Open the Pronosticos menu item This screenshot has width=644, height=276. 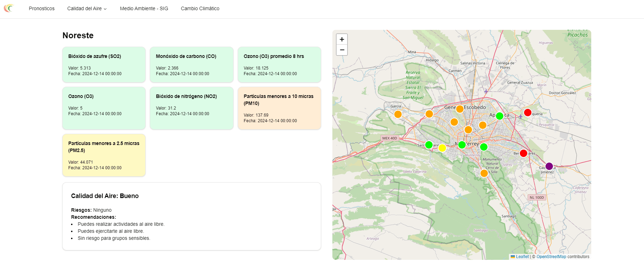(x=42, y=8)
